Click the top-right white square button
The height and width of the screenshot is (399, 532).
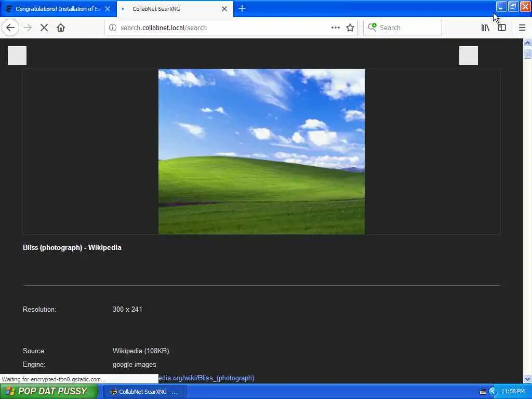point(469,55)
